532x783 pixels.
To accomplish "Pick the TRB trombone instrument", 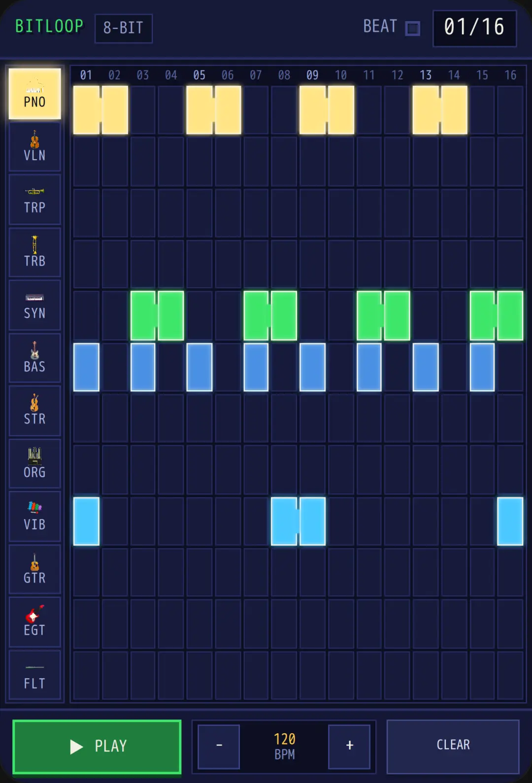I will point(34,253).
